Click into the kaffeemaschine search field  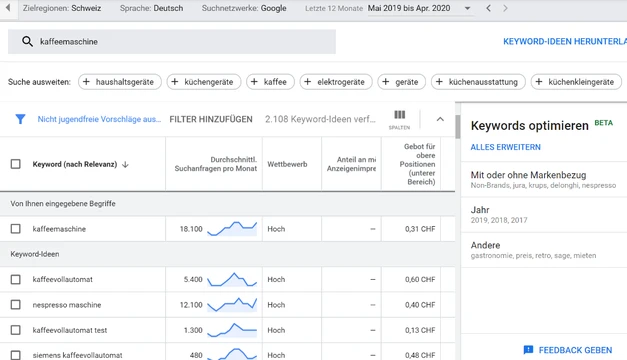(x=172, y=41)
